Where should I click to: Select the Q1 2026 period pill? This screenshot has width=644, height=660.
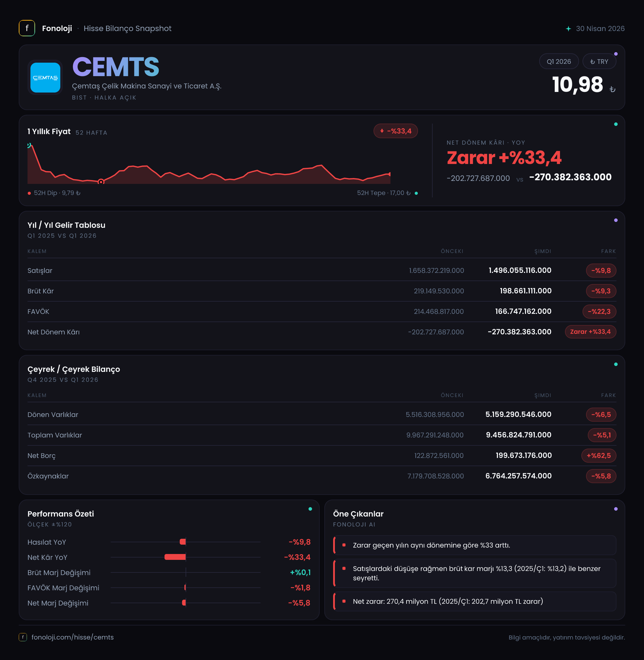click(559, 61)
